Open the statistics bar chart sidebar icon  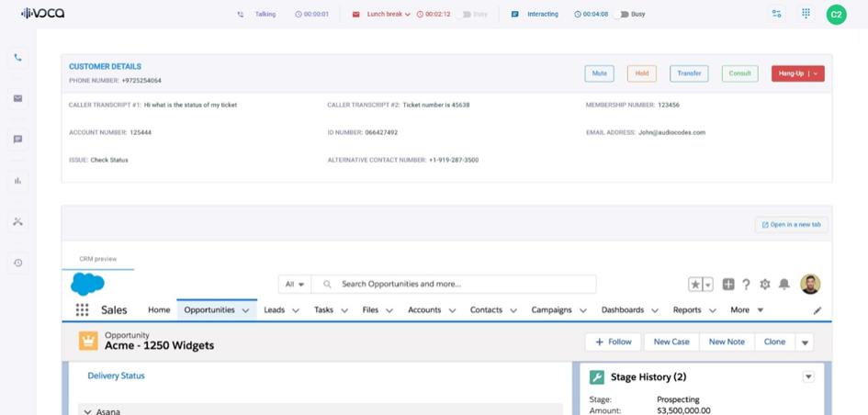tap(17, 181)
